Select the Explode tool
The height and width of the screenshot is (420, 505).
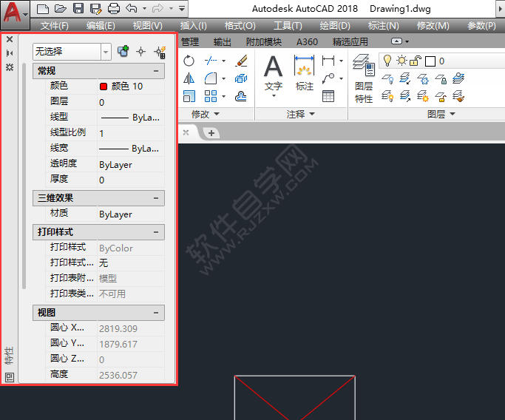[x=241, y=78]
